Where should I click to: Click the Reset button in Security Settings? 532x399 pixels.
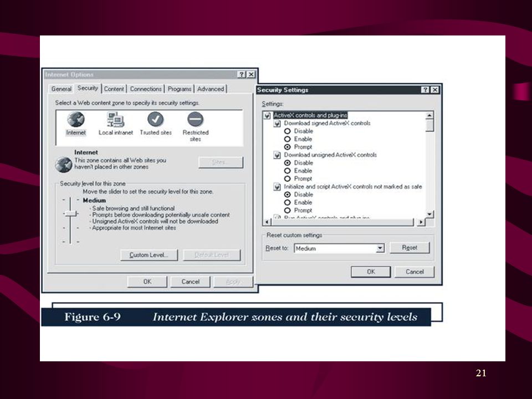tap(410, 248)
